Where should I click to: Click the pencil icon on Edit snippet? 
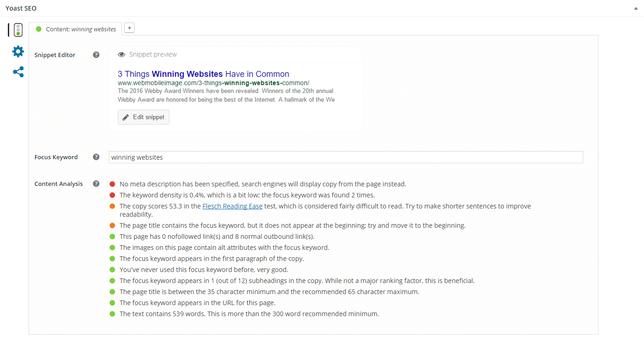(126, 117)
